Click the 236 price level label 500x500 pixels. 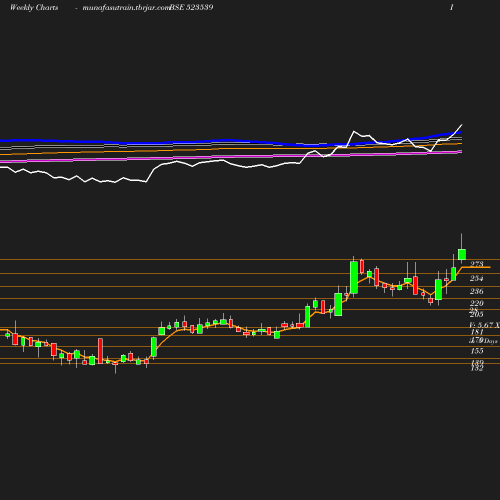coord(477,291)
